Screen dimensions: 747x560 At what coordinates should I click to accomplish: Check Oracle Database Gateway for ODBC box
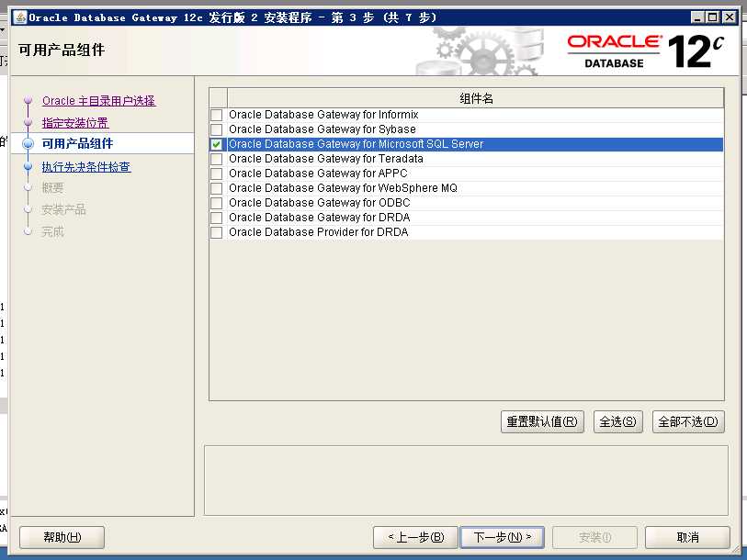pyautogui.click(x=216, y=203)
